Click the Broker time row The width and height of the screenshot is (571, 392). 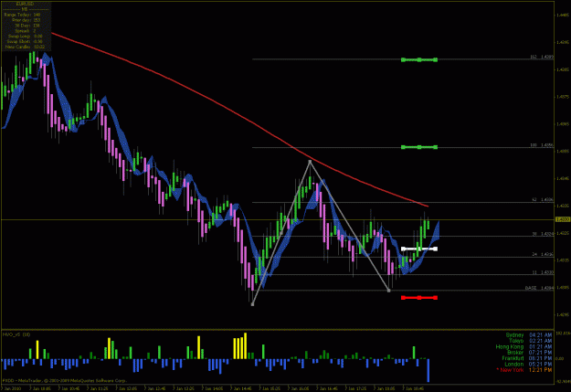[x=530, y=353]
